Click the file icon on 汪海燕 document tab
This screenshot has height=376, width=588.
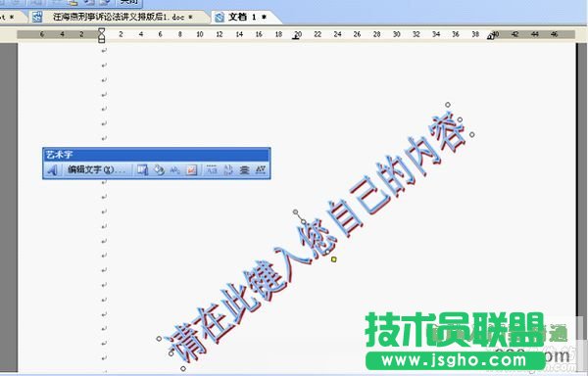(x=37, y=17)
